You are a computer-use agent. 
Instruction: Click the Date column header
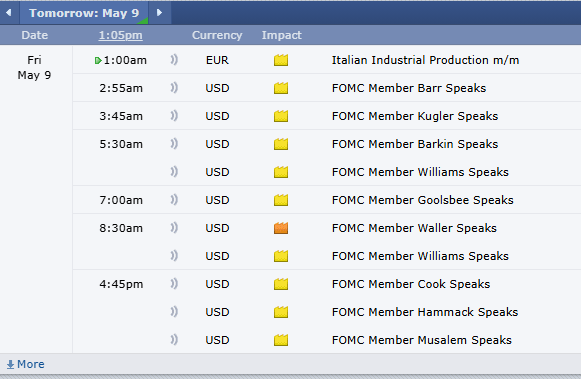[34, 35]
